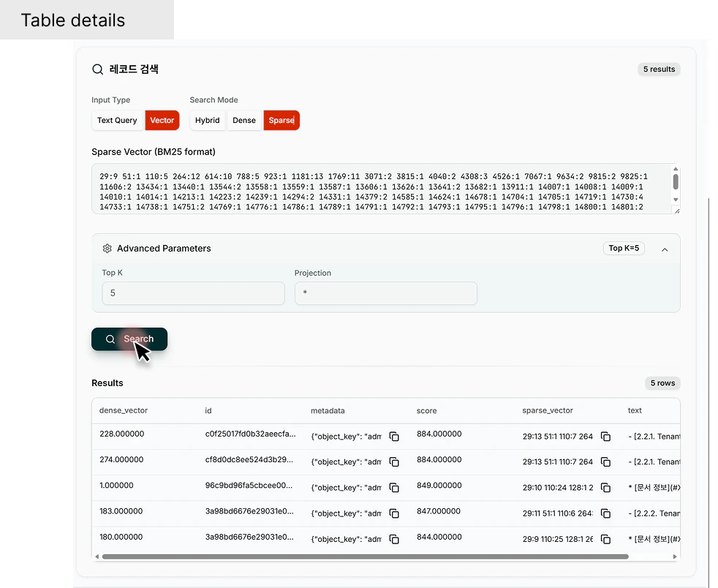
Task: Click the 레코드 검색 title
Action: [134, 69]
